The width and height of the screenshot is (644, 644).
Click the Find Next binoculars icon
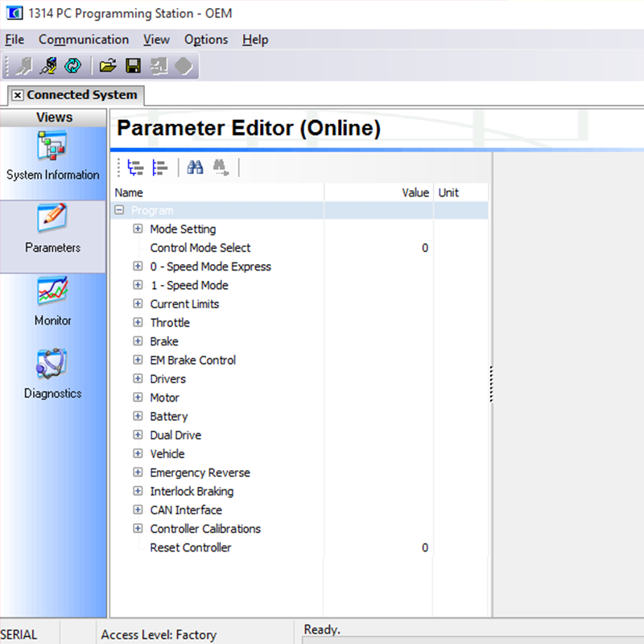tap(221, 167)
